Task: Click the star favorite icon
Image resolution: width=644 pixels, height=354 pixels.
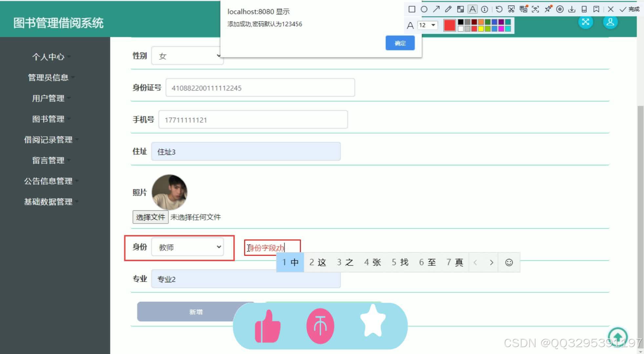Action: tap(373, 321)
